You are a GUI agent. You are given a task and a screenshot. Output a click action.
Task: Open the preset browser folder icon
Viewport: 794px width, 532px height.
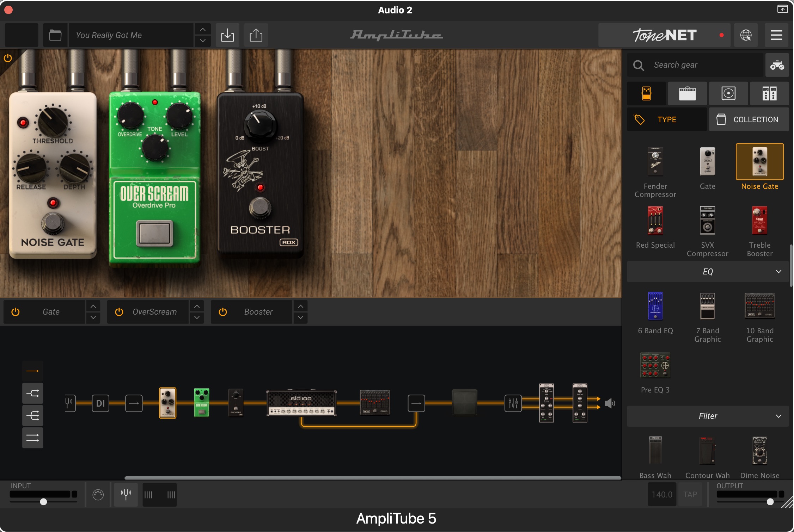tap(55, 35)
